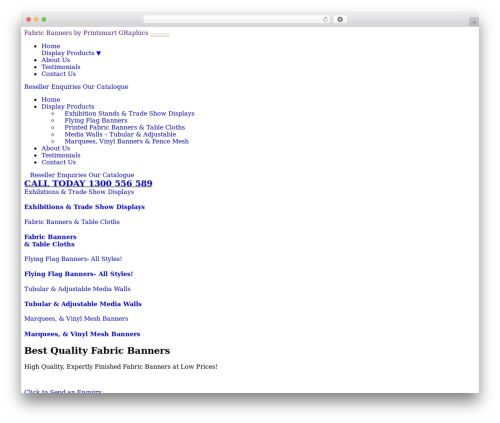Open the Fabric Banners by Printsmart GRaphics link
500x423 pixels.
pyautogui.click(x=86, y=33)
